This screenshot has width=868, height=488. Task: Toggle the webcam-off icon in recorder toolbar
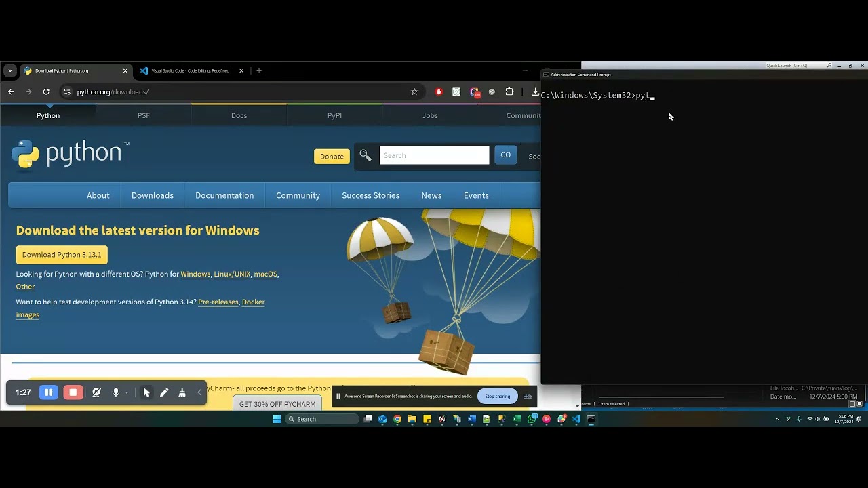96,392
